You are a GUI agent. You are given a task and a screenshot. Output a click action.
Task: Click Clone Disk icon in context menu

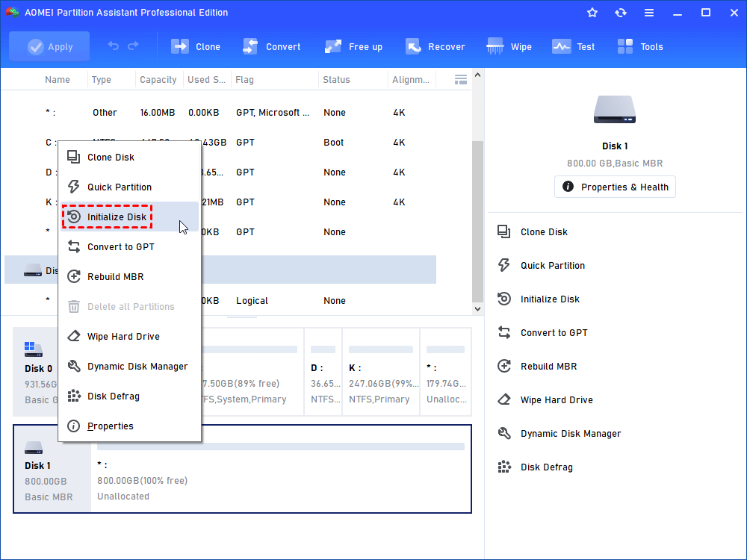pos(73,157)
